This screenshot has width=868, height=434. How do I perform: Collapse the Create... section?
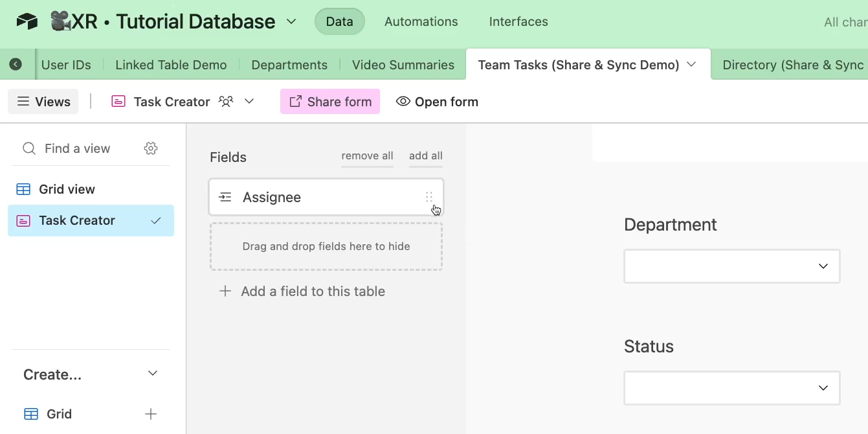click(153, 374)
